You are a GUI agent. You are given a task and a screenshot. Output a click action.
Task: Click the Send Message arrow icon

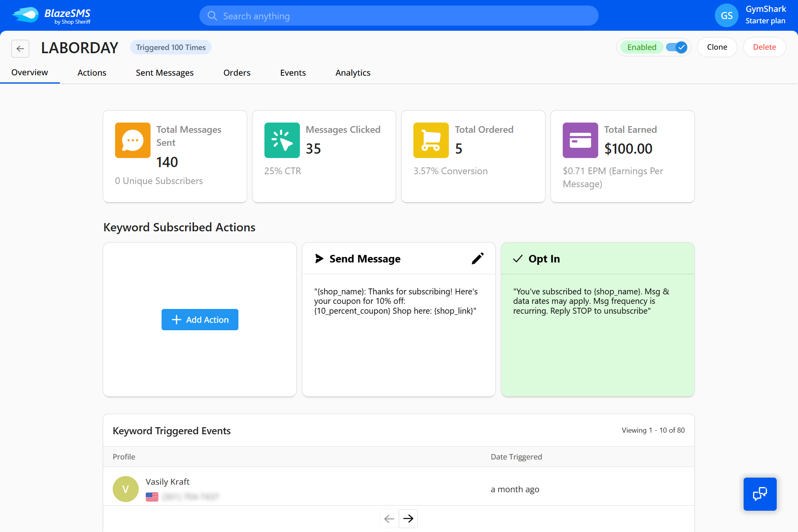click(319, 259)
